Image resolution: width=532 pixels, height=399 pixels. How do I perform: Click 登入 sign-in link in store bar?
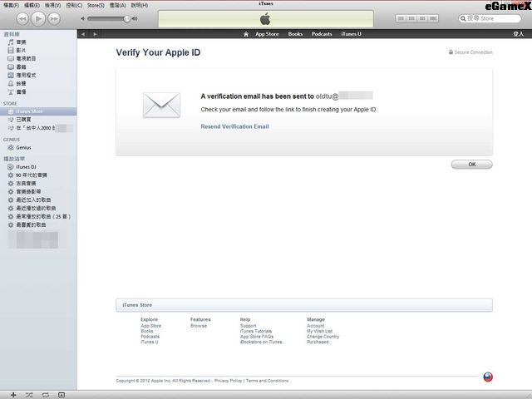(518, 34)
